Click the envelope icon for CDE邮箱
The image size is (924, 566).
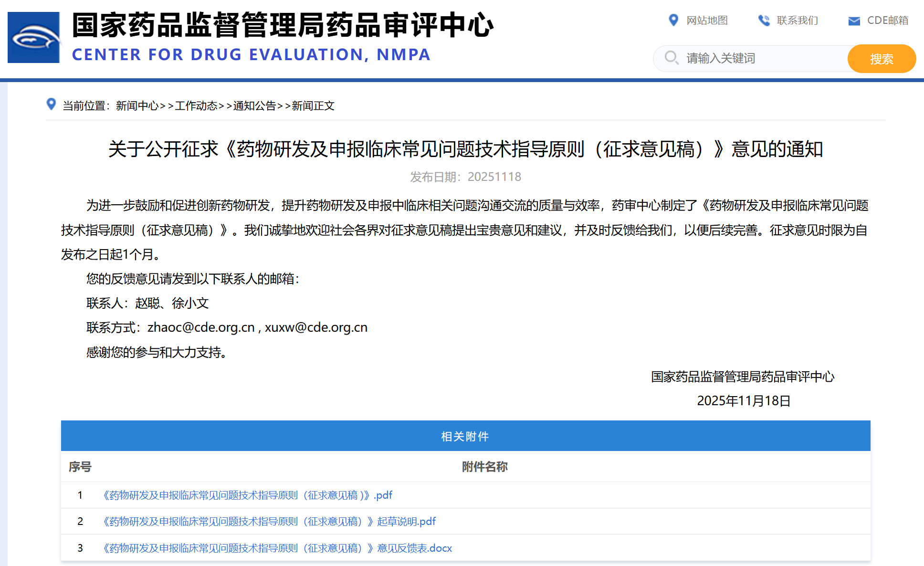[854, 21]
